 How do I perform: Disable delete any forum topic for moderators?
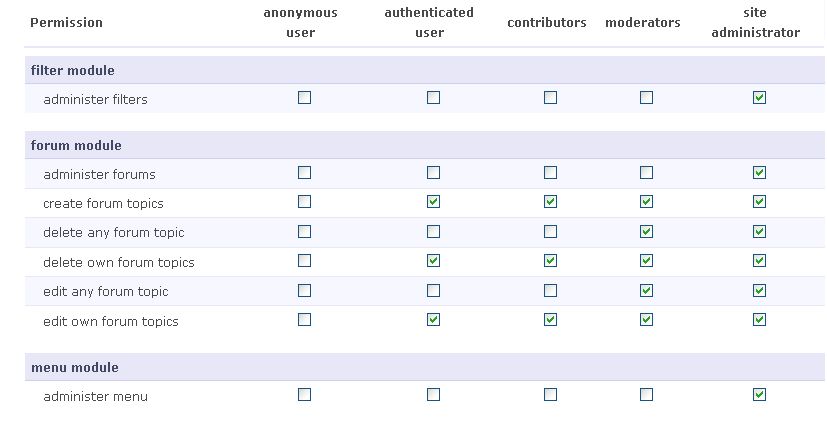click(x=646, y=232)
